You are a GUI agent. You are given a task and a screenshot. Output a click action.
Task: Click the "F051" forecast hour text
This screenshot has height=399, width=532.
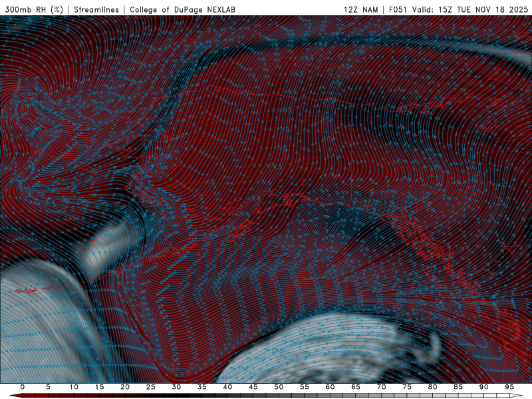pos(398,9)
